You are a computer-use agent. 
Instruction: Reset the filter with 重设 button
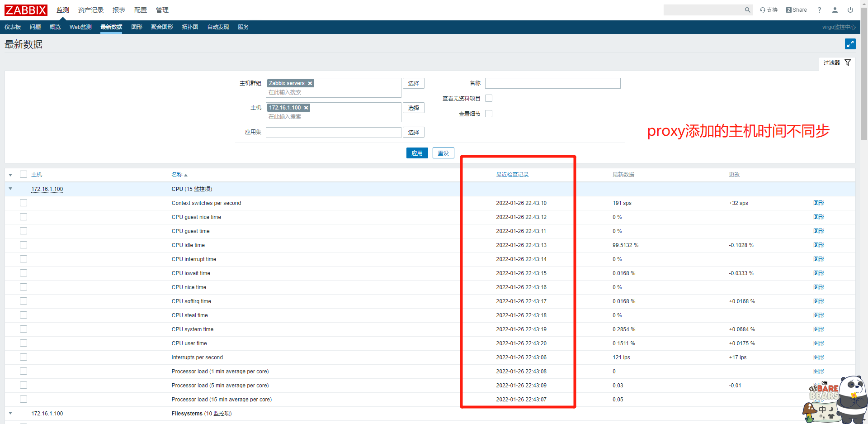point(443,153)
